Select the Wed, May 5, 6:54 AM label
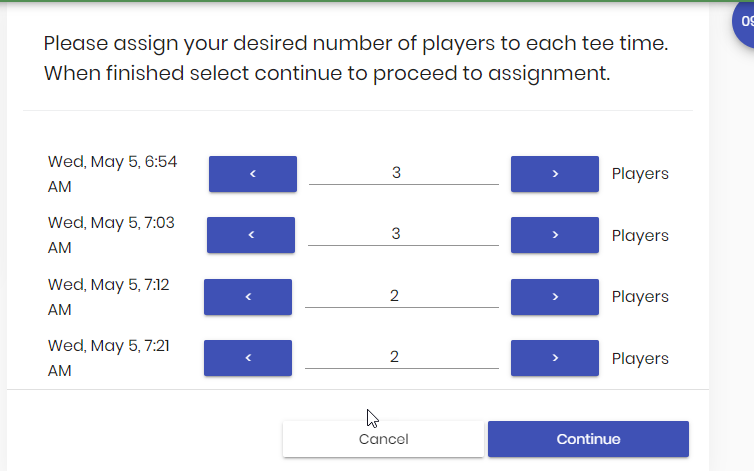The image size is (754, 471). 112,174
